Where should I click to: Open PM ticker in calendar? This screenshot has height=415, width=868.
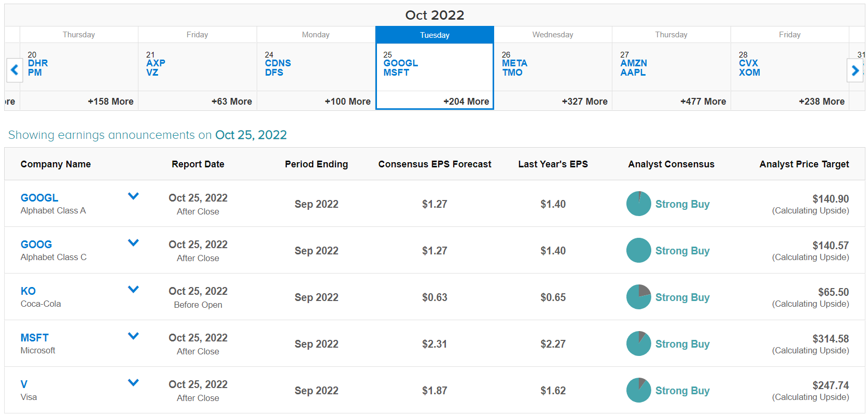35,73
